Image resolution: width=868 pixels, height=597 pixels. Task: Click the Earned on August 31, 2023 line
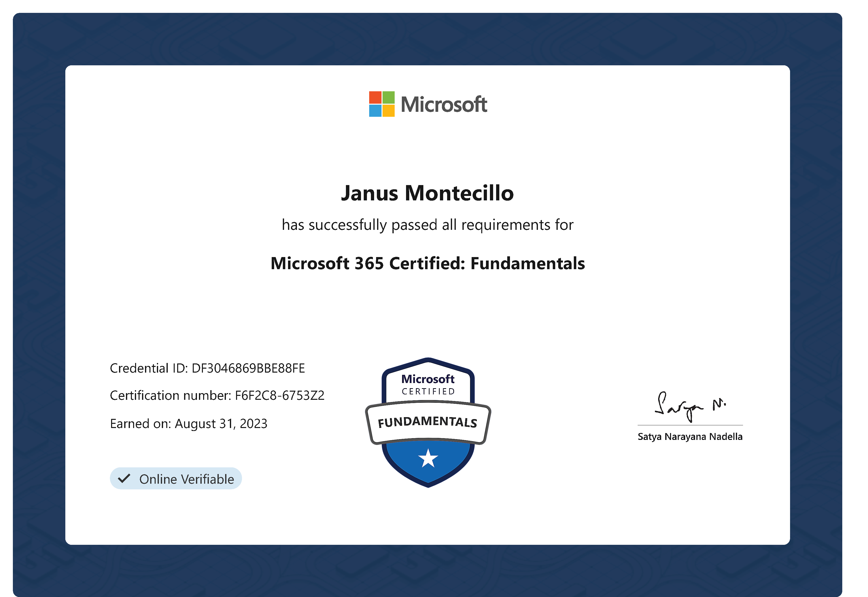click(x=189, y=423)
